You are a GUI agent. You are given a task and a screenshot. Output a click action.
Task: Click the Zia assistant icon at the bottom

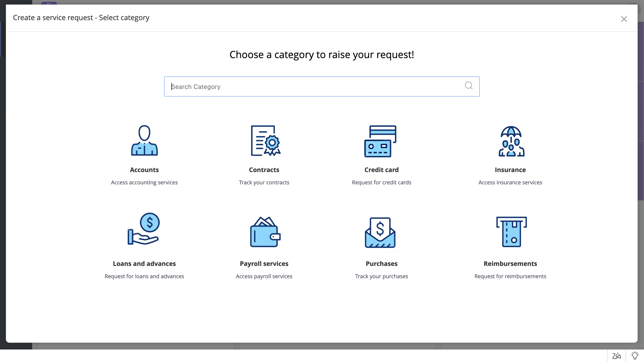tap(616, 356)
